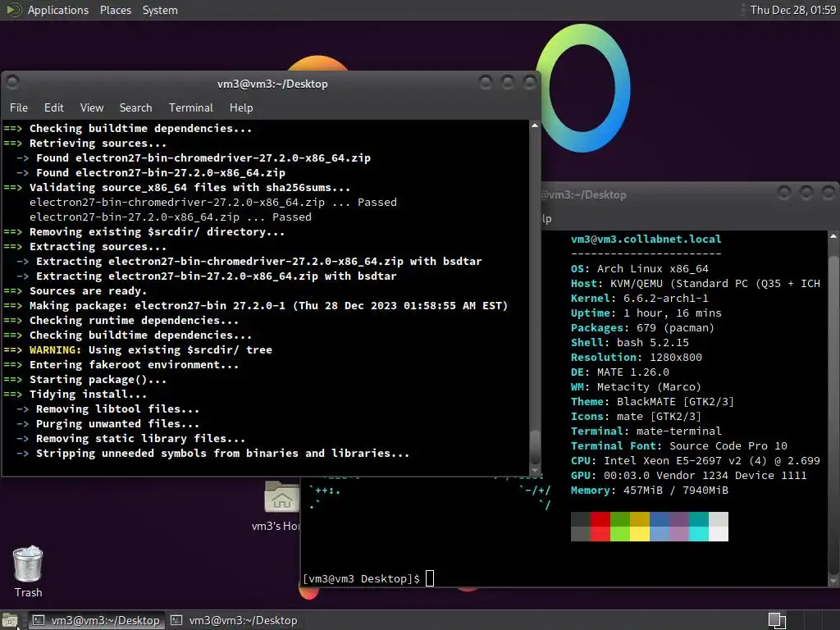Screen dimensions: 840x630
Task: Click the green color swatch in neofetch palette
Action: pyautogui.click(x=620, y=527)
